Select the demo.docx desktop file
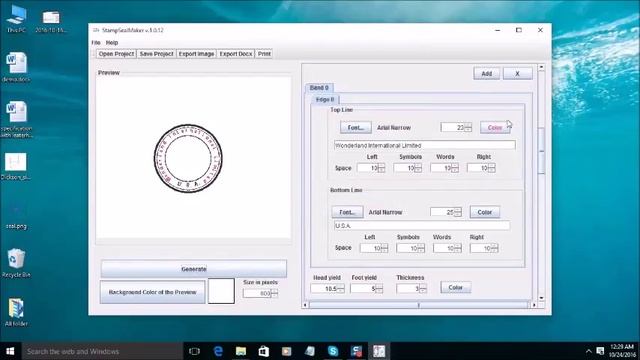 pos(16,67)
